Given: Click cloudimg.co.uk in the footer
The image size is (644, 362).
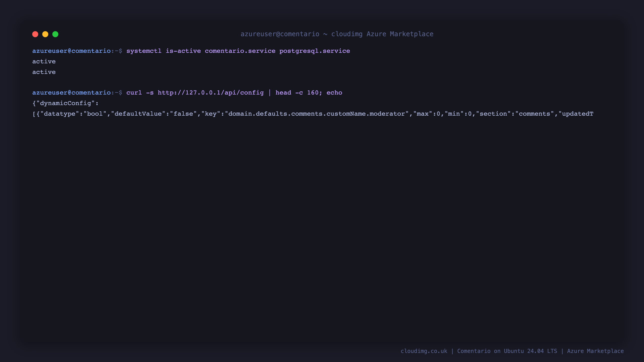Looking at the screenshot, I should click(424, 351).
